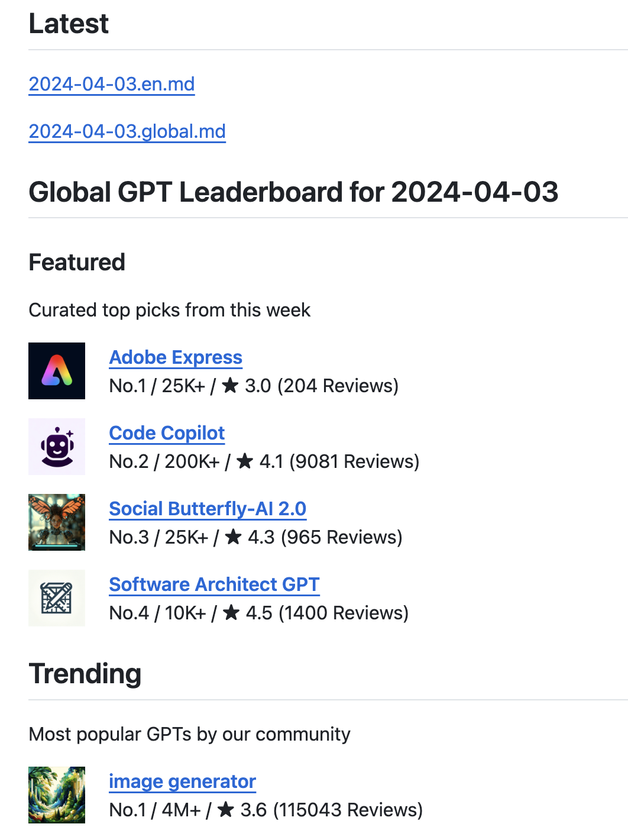This screenshot has width=628, height=840.
Task: Click the Software Architect GPT blueprint icon
Action: pyautogui.click(x=57, y=598)
